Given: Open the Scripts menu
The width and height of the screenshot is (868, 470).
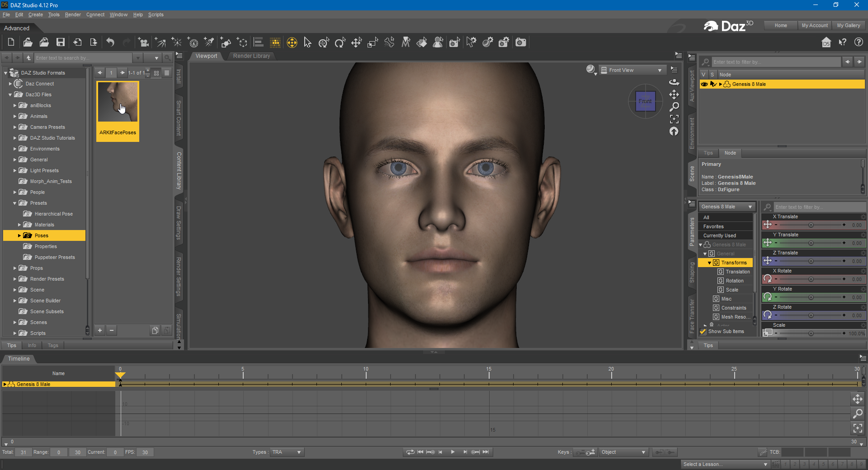Looking at the screenshot, I should pos(156,14).
